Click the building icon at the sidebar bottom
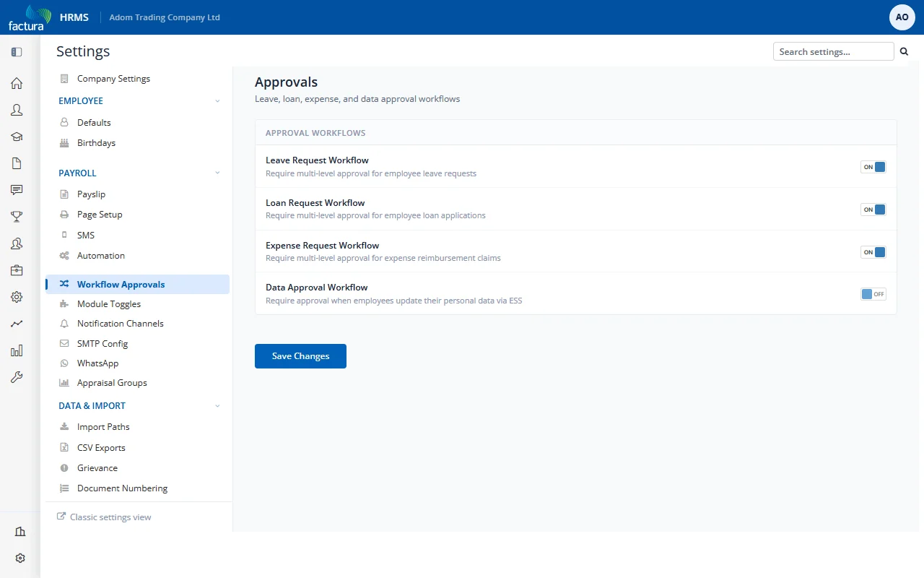Viewport: 924px width, 578px height. coord(20,532)
